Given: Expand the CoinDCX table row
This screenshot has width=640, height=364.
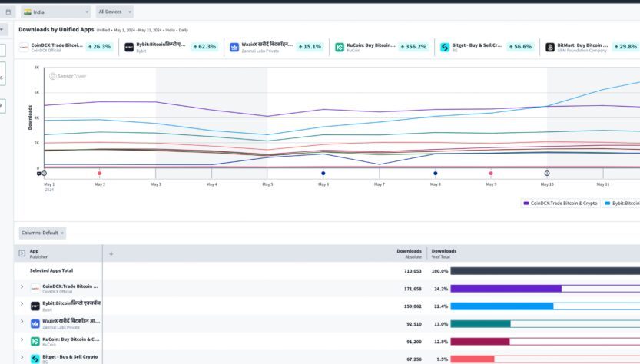Looking at the screenshot, I should [22, 288].
